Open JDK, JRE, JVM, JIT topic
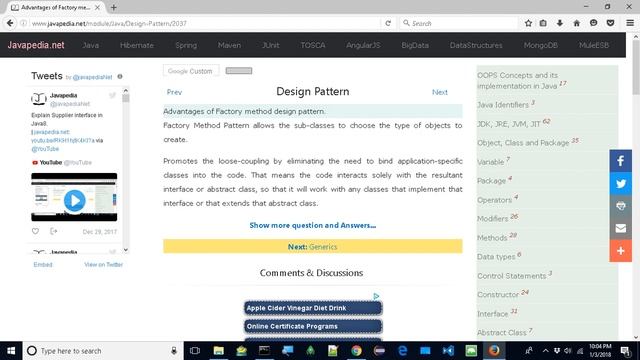The image size is (640, 360). (509, 124)
